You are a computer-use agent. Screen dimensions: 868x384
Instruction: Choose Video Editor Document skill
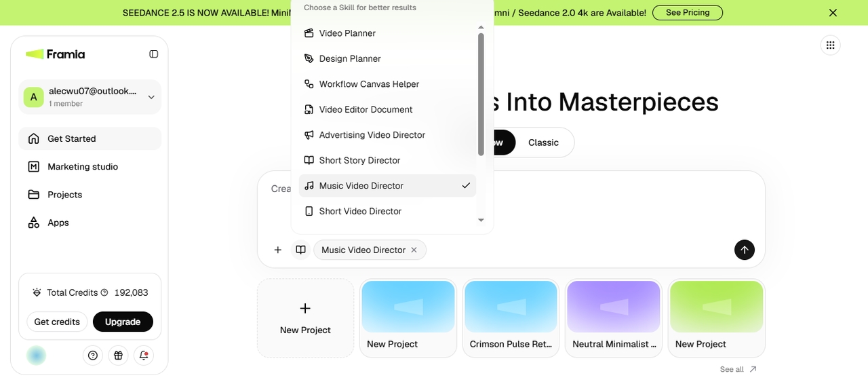387,109
